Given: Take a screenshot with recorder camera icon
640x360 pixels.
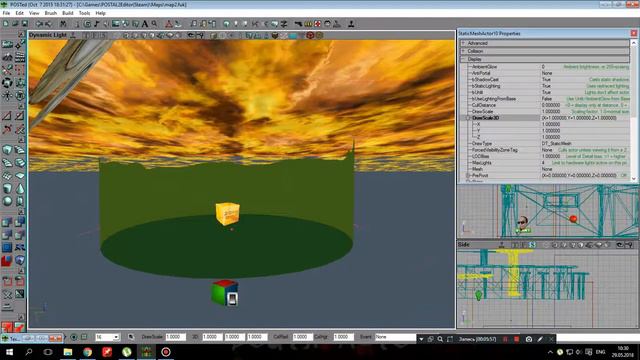Looking at the screenshot, I should point(529,339).
